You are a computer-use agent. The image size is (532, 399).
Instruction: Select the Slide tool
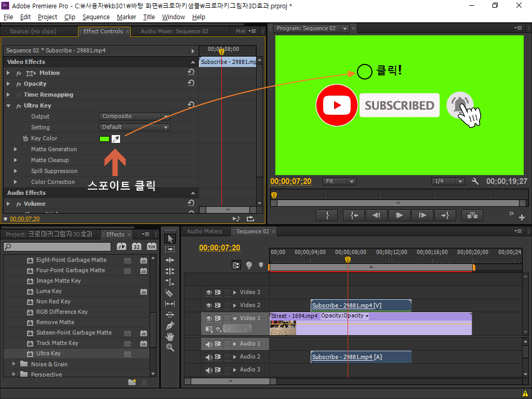(x=170, y=314)
